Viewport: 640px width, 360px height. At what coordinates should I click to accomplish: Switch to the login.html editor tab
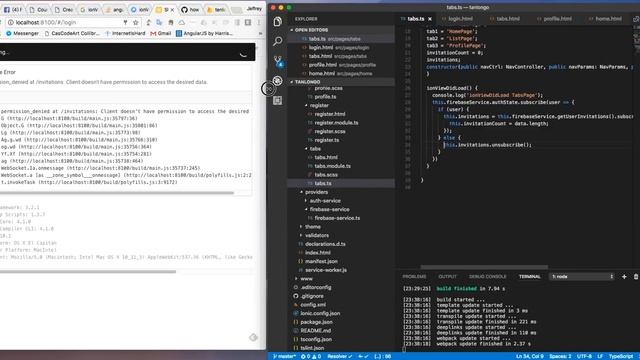pyautogui.click(x=460, y=19)
